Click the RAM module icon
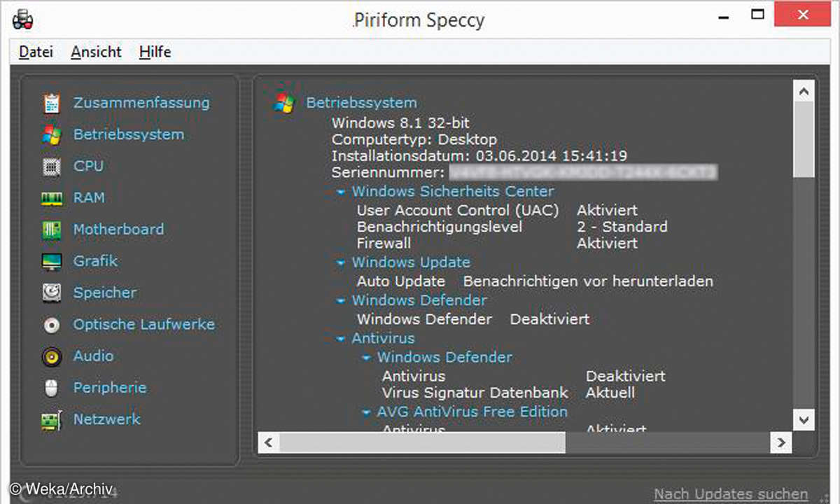Screen dimensions: 840x504 pos(52,199)
